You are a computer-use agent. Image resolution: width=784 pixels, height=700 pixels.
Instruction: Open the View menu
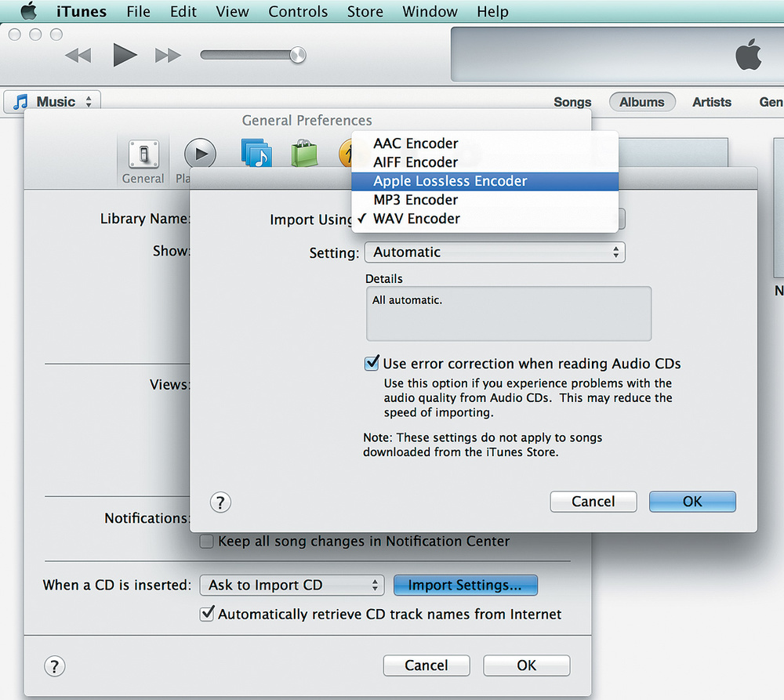pos(232,11)
